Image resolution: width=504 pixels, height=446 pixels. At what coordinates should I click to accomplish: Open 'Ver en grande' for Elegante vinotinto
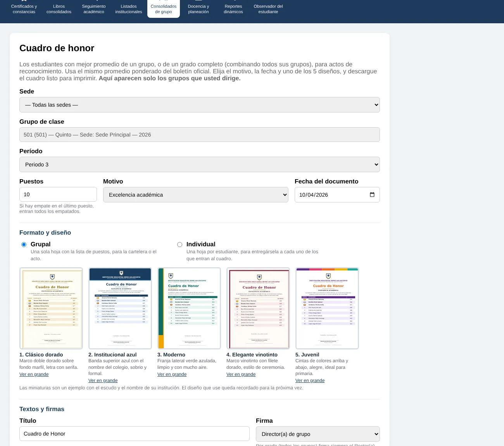click(x=241, y=374)
